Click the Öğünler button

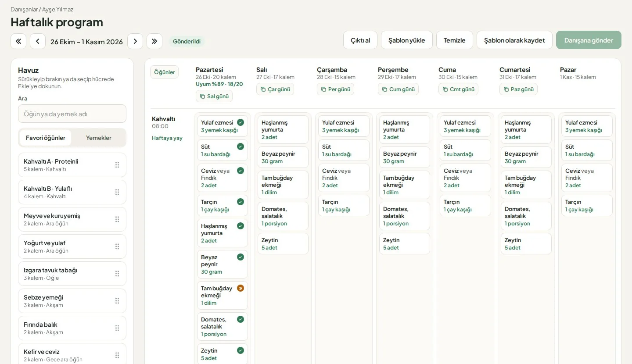[x=164, y=72]
